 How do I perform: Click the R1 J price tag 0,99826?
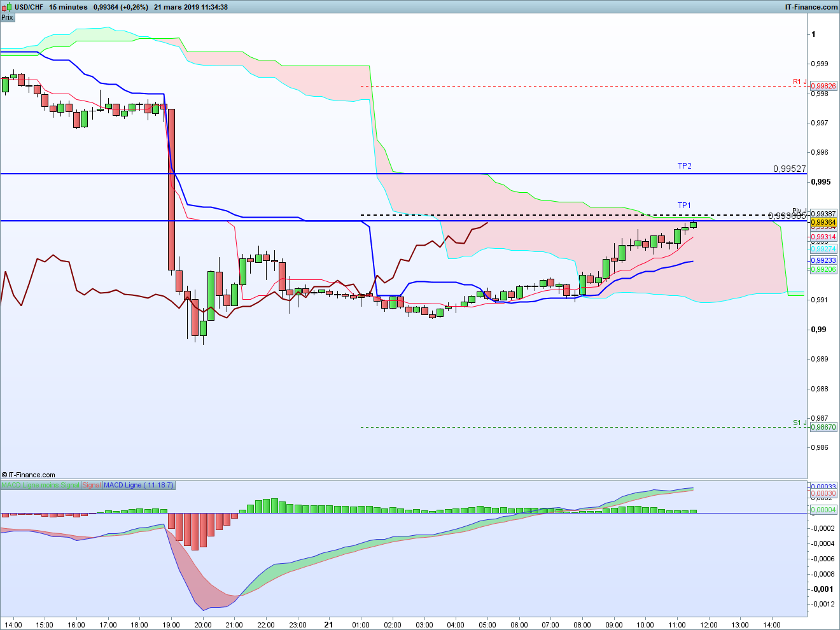823,86
